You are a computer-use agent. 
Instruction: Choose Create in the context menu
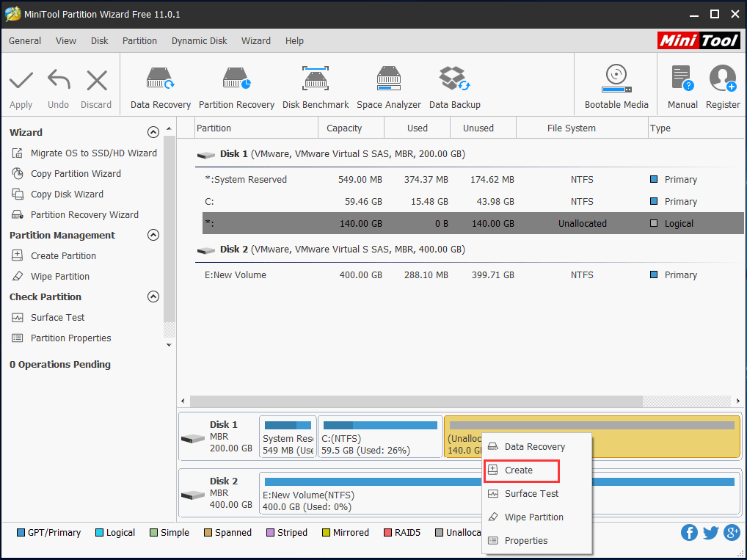(x=537, y=470)
